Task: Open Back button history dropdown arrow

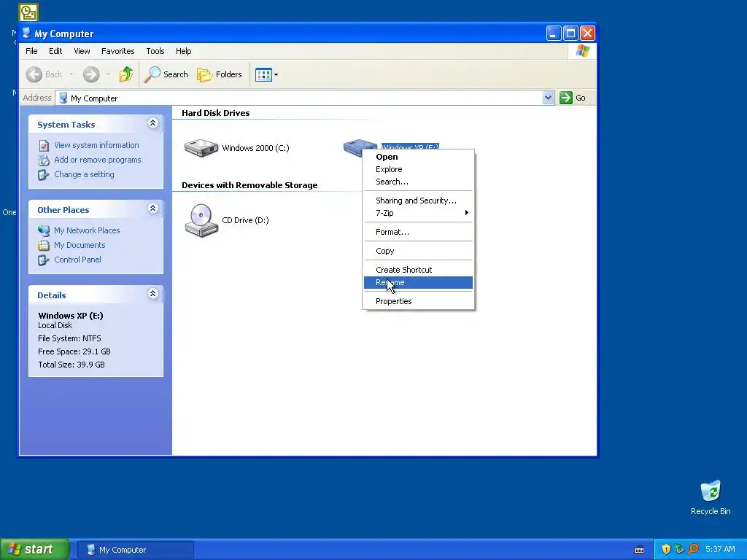Action: (x=71, y=74)
